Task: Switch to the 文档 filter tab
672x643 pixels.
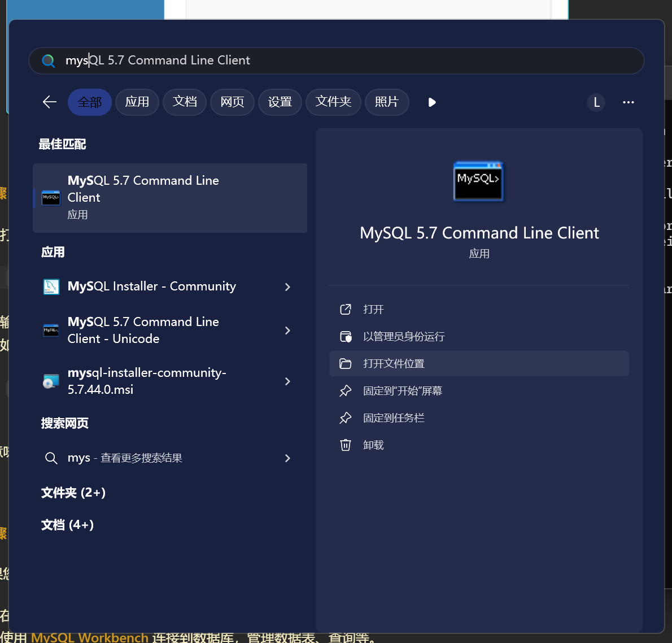Action: click(x=185, y=102)
